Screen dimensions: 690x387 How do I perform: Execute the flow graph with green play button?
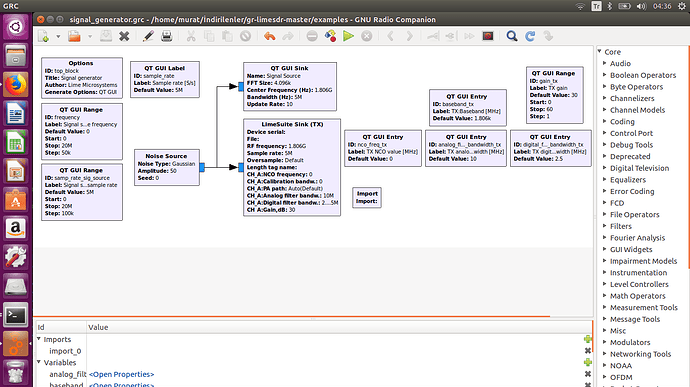(x=349, y=36)
